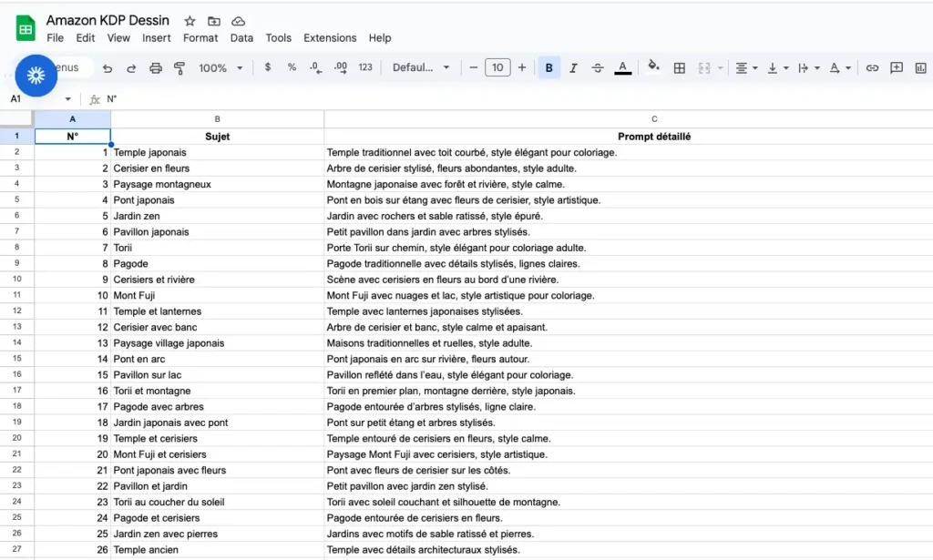Open the borders grid tool
Viewport: 933px width, 560px height.
pyautogui.click(x=679, y=68)
